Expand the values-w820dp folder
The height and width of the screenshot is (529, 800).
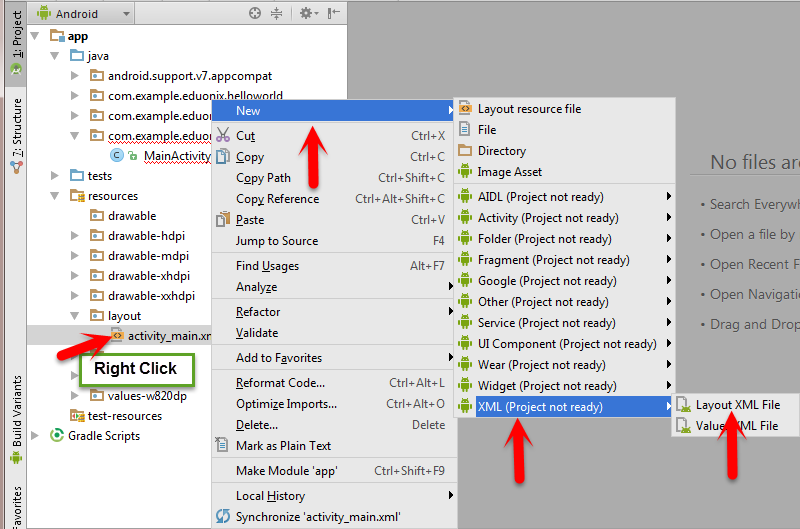[x=75, y=395]
